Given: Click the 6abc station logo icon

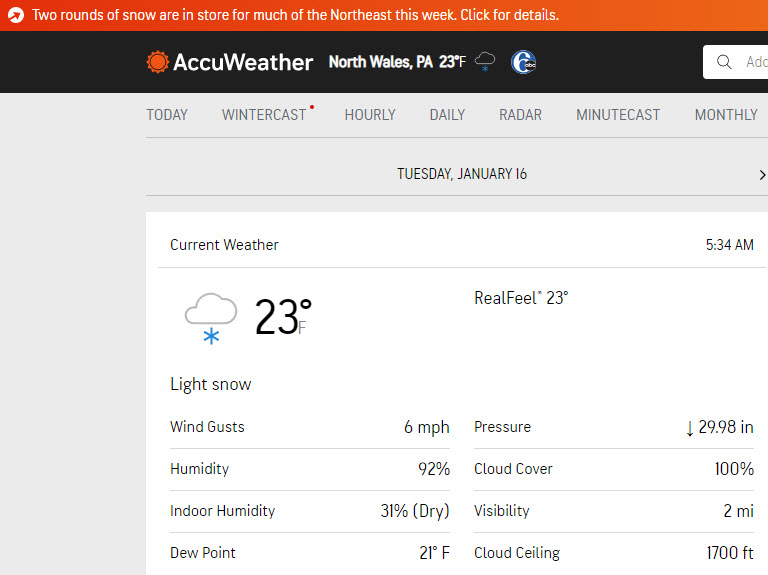Looking at the screenshot, I should (x=524, y=62).
